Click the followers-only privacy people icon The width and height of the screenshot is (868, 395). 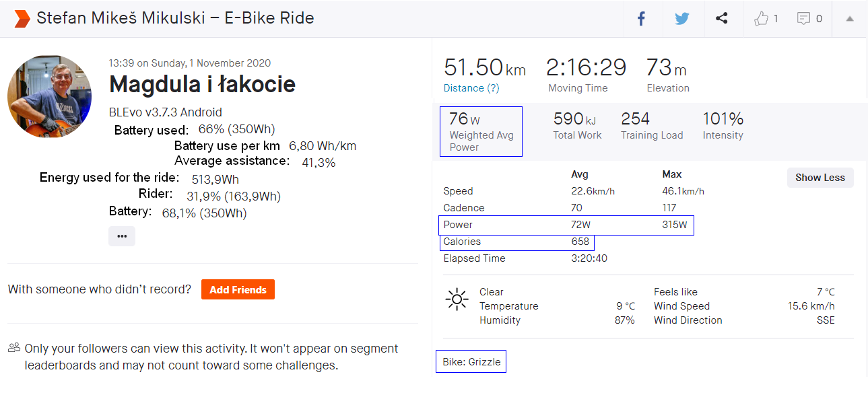pyautogui.click(x=14, y=348)
